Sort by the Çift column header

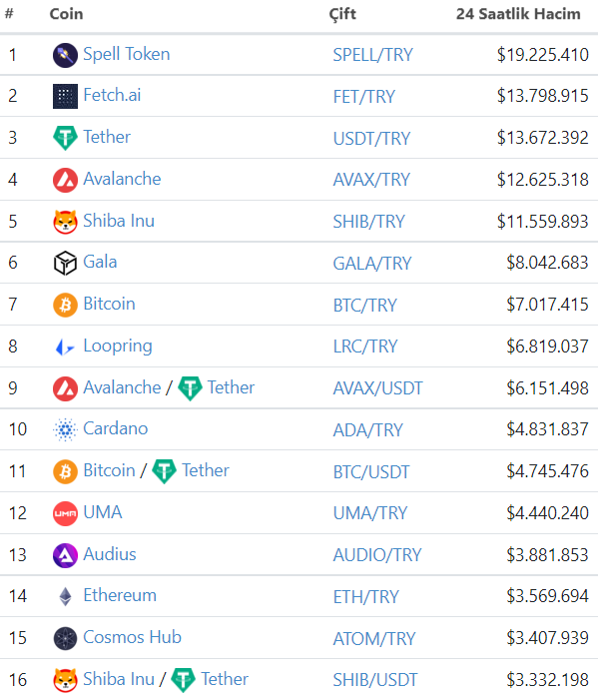(x=342, y=14)
